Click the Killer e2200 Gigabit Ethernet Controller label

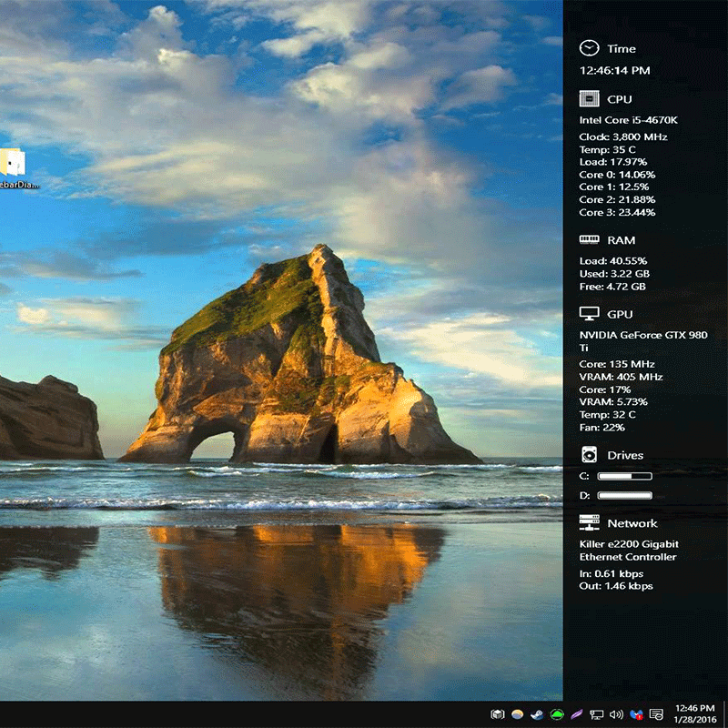(x=629, y=551)
